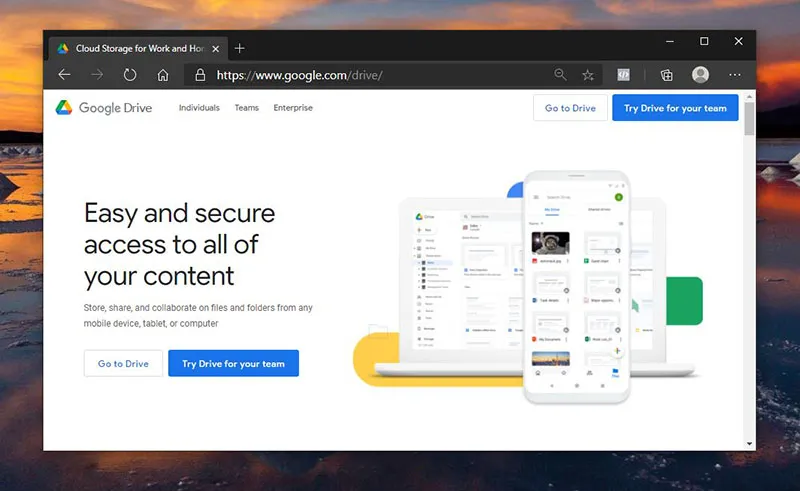800x491 pixels.
Task: Click the header Go to Drive button
Action: (570, 108)
